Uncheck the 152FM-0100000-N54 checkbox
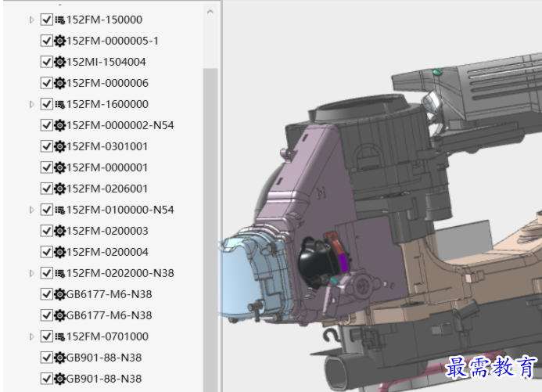 point(47,210)
